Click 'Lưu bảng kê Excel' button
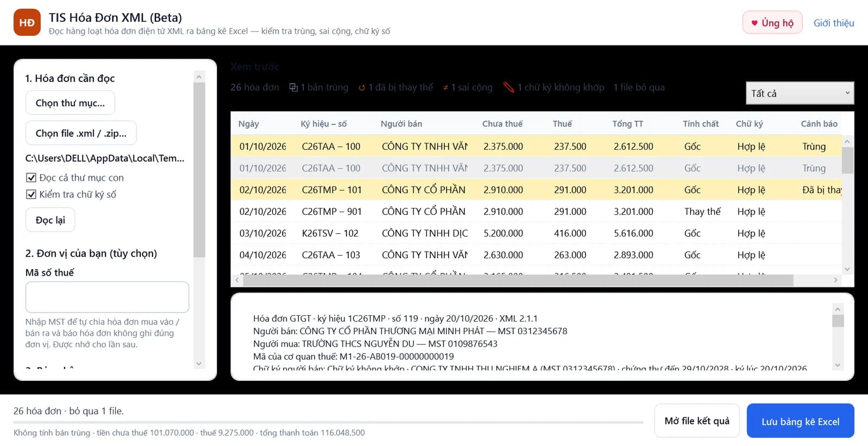868x446 pixels. [x=801, y=421]
